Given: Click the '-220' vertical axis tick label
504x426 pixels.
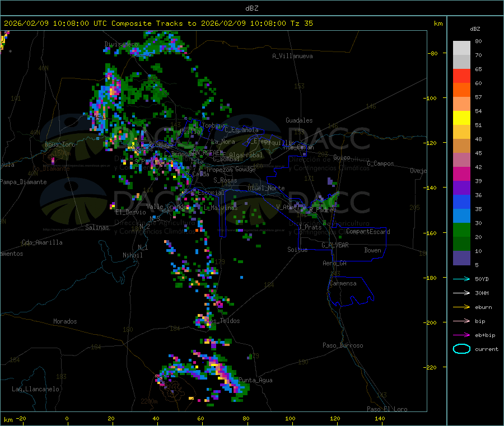Looking at the screenshot, I should click(x=430, y=368).
